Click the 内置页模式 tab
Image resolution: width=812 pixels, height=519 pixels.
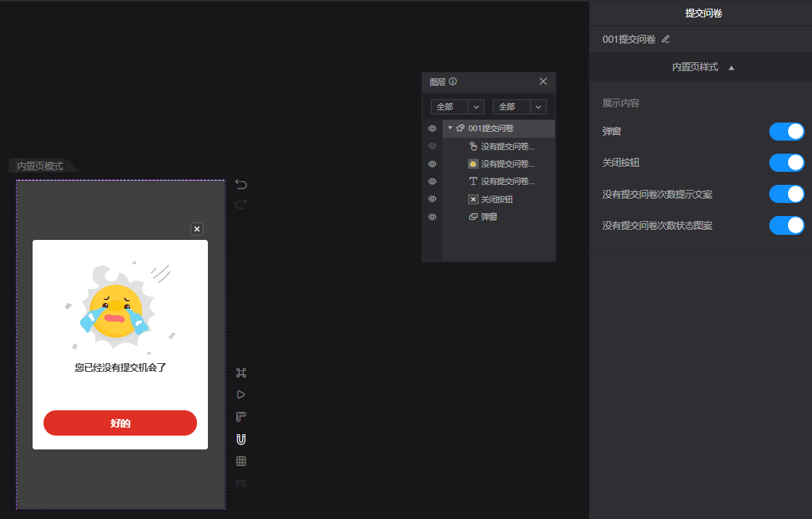tap(41, 166)
